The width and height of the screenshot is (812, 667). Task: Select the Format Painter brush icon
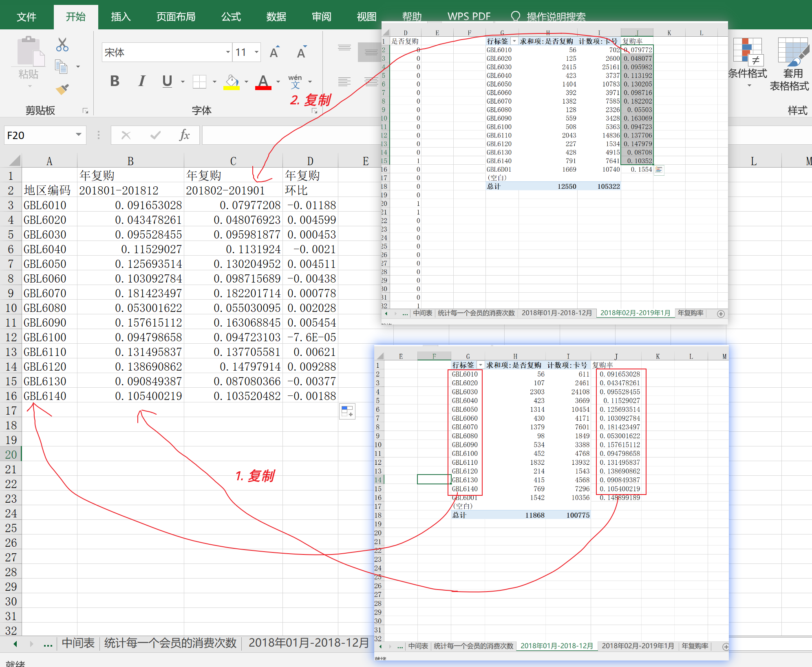[x=62, y=89]
